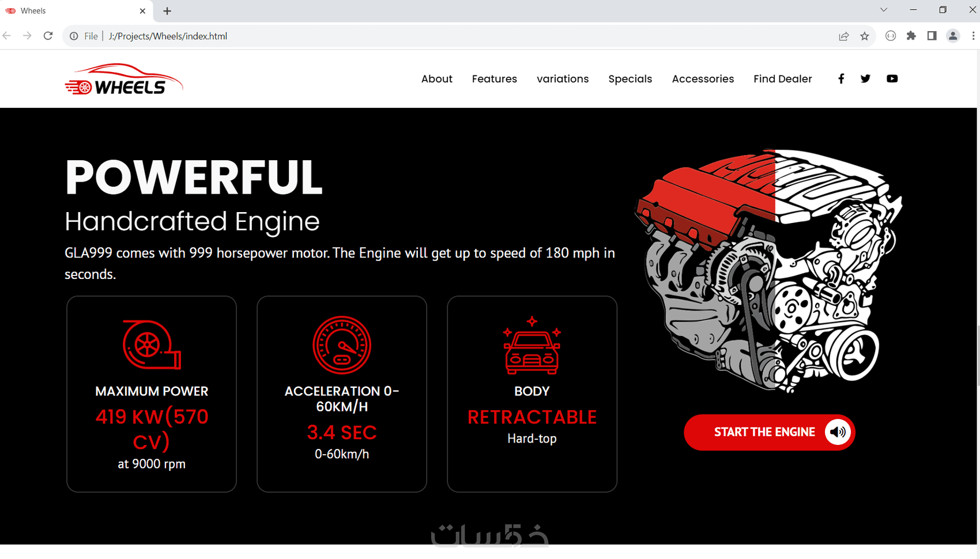The width and height of the screenshot is (980, 559).
Task: Open the browser Extensions puzzle icon
Action: (911, 36)
